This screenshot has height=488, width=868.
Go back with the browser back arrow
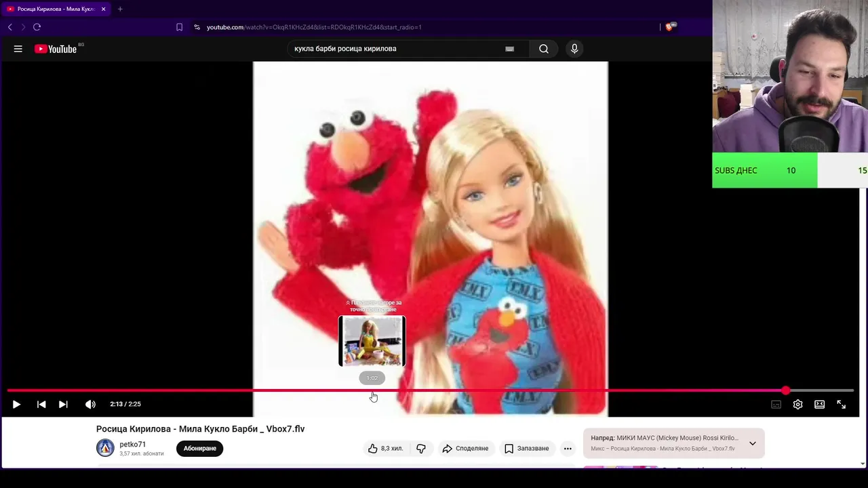point(9,27)
